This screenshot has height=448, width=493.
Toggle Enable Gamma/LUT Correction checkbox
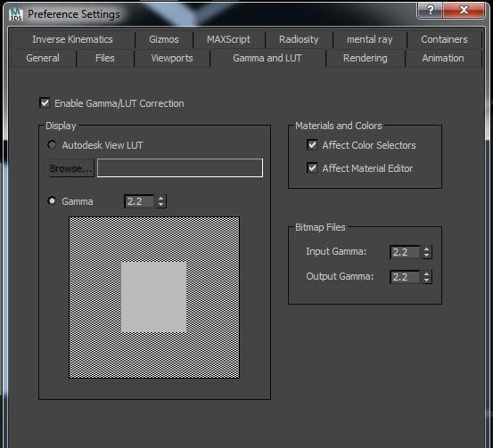[45, 102]
